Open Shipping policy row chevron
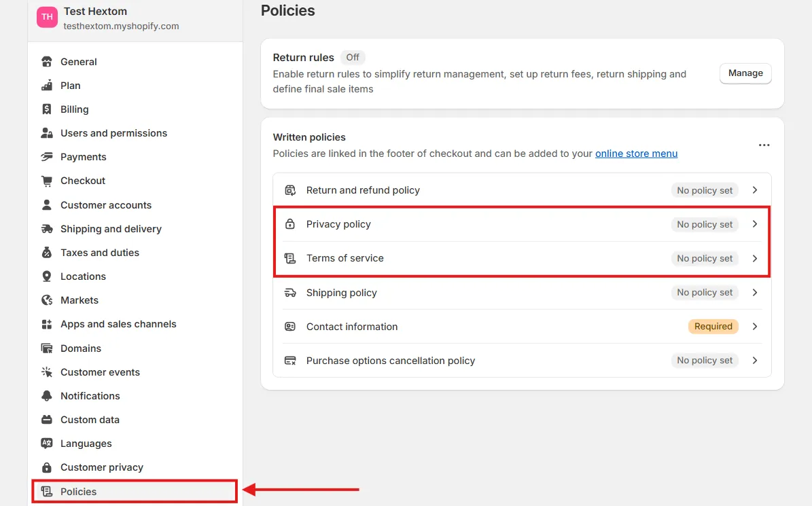This screenshot has width=812, height=506. pyautogui.click(x=755, y=292)
